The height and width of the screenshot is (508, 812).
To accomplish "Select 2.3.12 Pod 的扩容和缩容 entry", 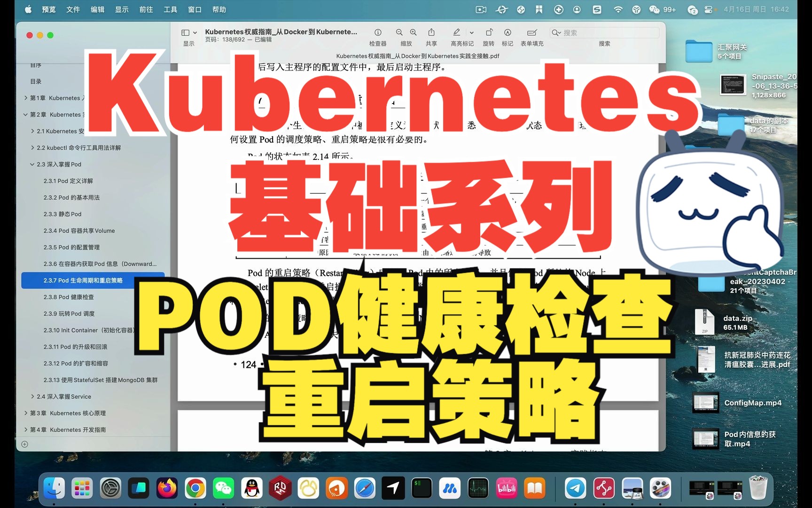I will (x=76, y=363).
